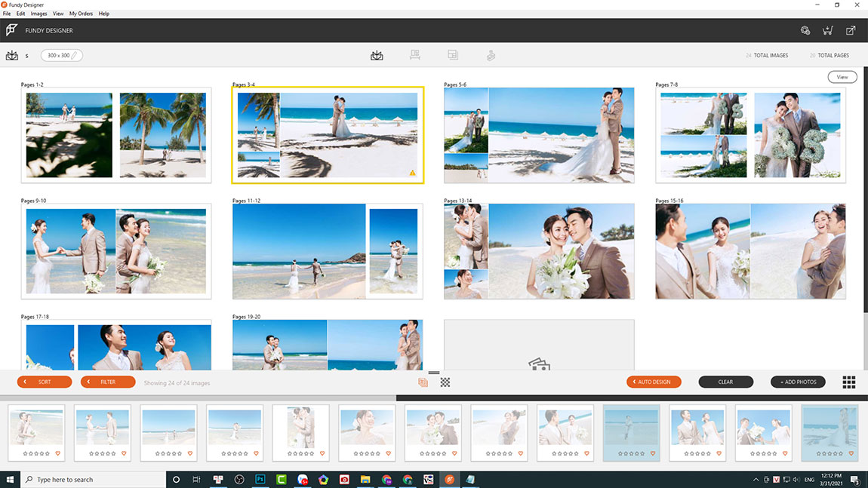The width and height of the screenshot is (868, 488).
Task: Select the Album Designer icon in center toolbar
Action: tap(377, 55)
